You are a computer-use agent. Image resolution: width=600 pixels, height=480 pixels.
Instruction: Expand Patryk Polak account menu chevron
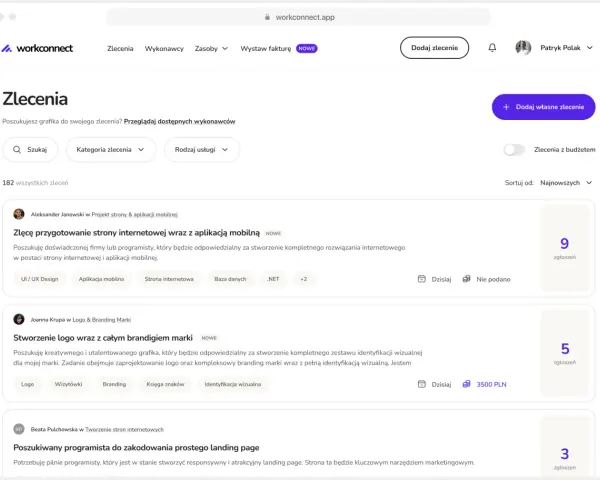click(590, 48)
